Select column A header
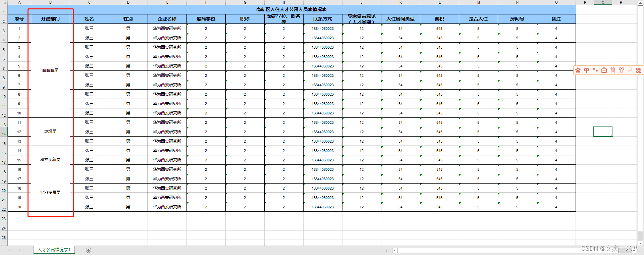 (x=19, y=2)
